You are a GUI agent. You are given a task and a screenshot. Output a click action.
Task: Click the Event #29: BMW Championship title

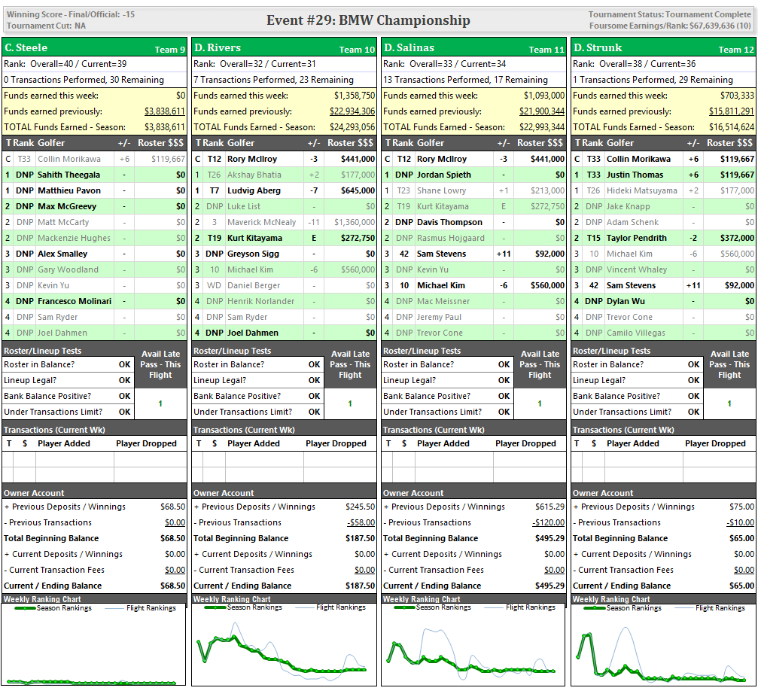pos(368,20)
